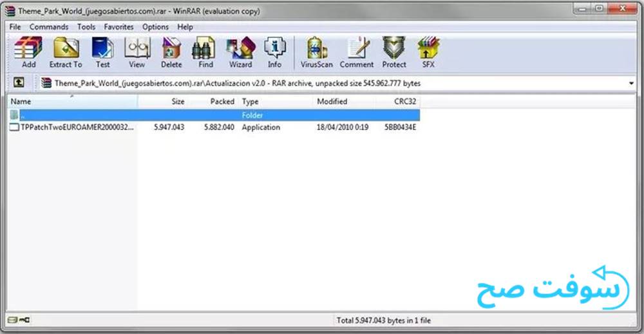Show archive Info

274,52
